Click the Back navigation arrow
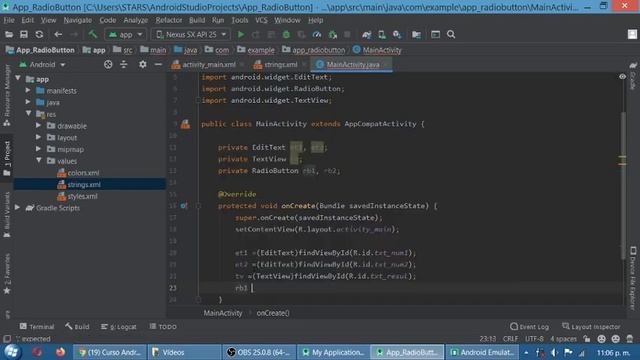 (58, 35)
